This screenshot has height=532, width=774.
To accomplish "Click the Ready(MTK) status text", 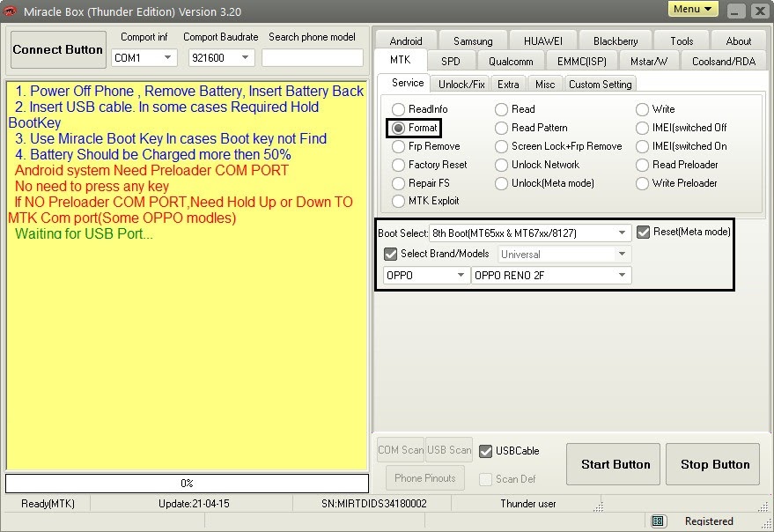I will (48, 503).
